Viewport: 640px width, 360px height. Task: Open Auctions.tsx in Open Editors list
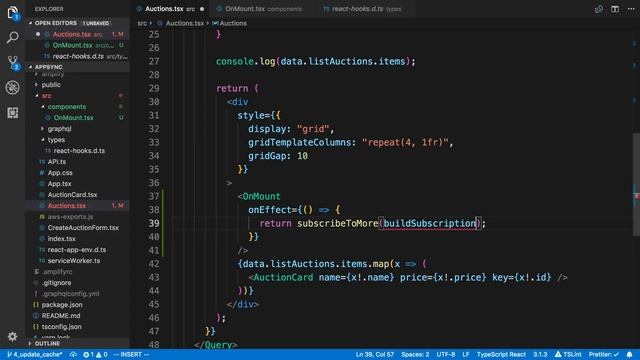pyautogui.click(x=77, y=34)
